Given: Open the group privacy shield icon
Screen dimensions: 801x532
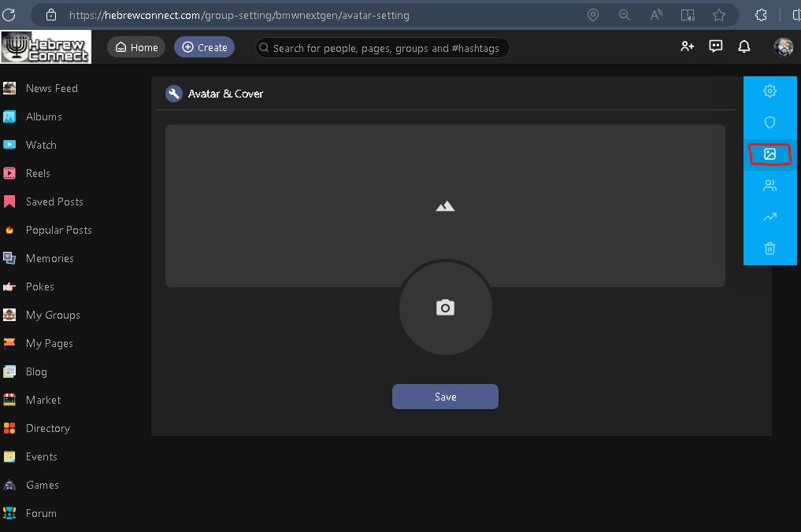Looking at the screenshot, I should pyautogui.click(x=769, y=123).
